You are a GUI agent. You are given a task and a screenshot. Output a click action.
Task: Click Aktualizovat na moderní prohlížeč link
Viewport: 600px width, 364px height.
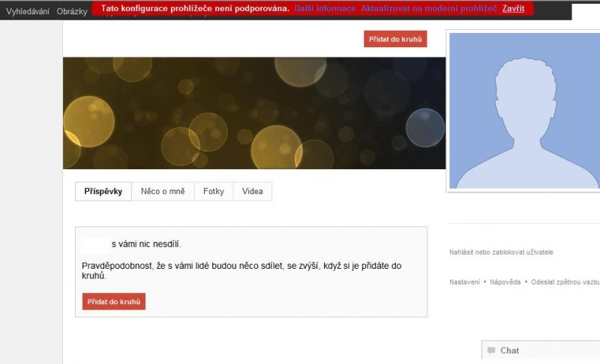pyautogui.click(x=428, y=8)
